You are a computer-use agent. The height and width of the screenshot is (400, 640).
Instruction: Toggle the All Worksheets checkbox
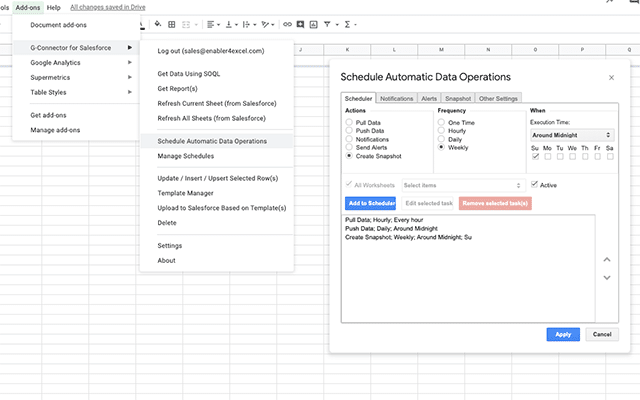click(x=349, y=184)
